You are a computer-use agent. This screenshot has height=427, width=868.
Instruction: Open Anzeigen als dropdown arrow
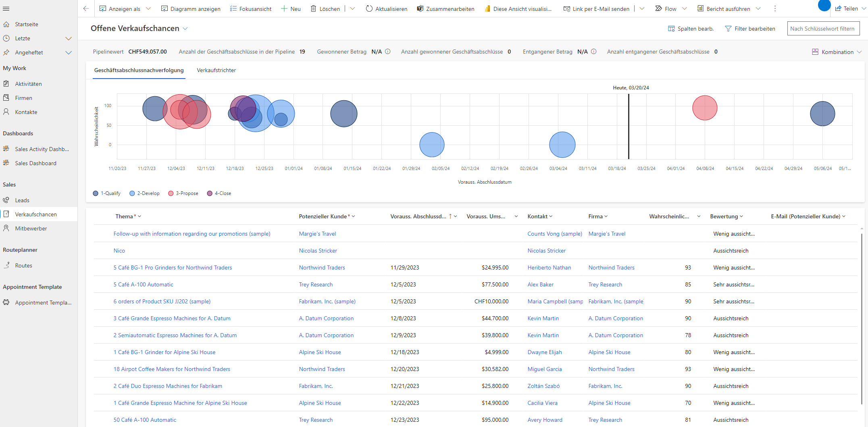coord(148,8)
